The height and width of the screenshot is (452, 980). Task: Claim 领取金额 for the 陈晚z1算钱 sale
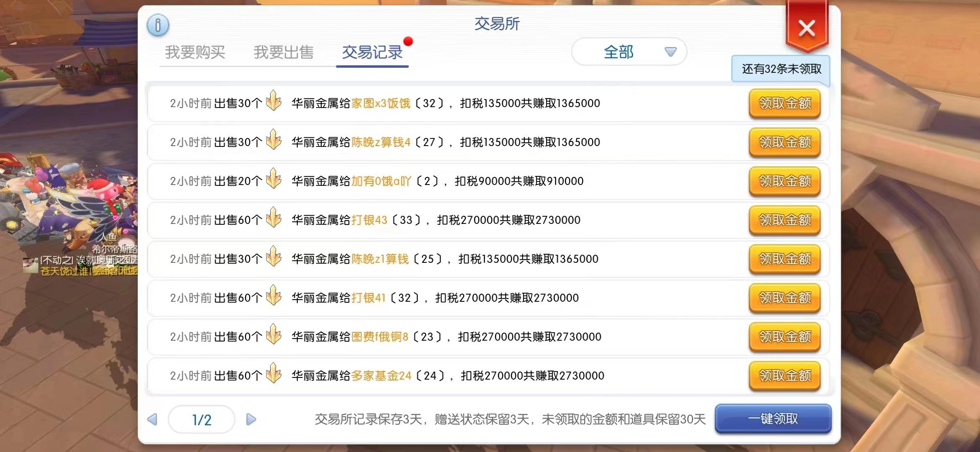tap(785, 259)
